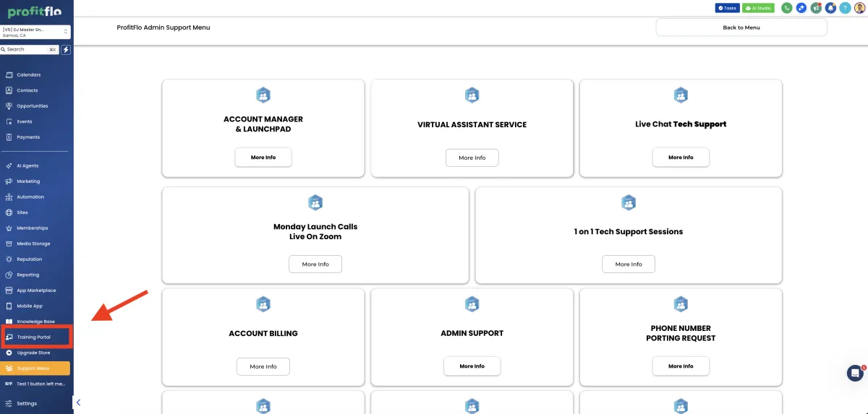Open the Contacts sidebar icon
Image resolution: width=868 pixels, height=414 pixels.
coord(9,90)
